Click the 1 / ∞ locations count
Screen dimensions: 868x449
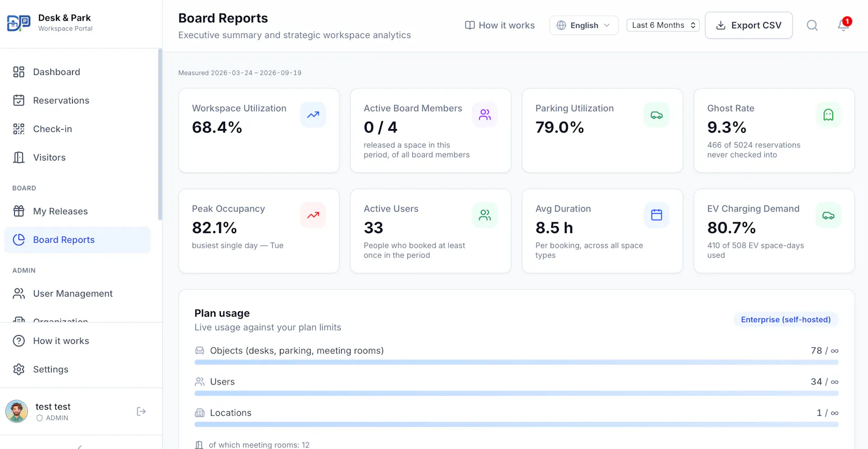click(x=827, y=413)
